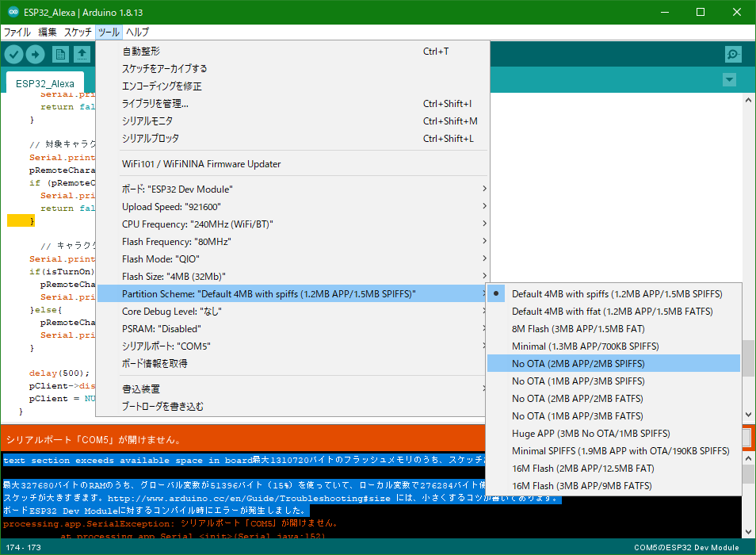Open the Serial Monitor magnifier icon
The width and height of the screenshot is (756, 555).
pyautogui.click(x=733, y=55)
